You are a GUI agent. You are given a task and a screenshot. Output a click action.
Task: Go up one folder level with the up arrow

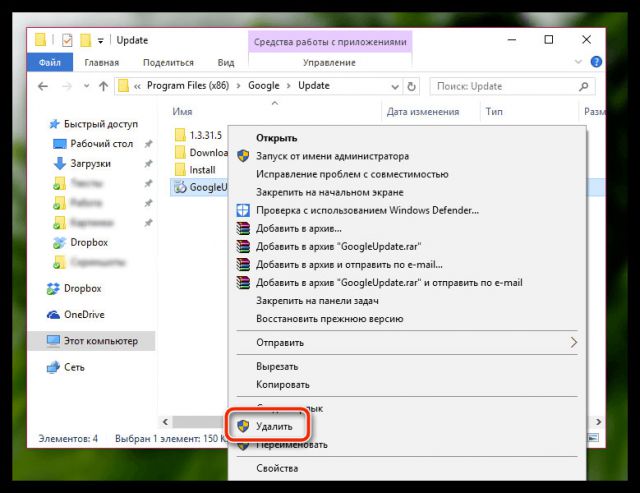pyautogui.click(x=101, y=86)
